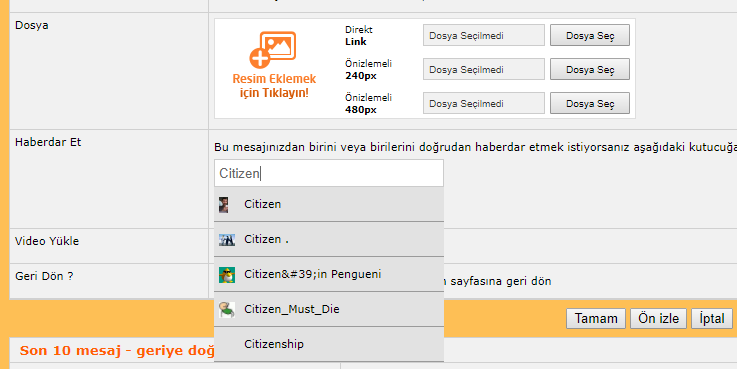The width and height of the screenshot is (737, 369).
Task: Select the "Citizen ." avatar thumbnail
Action: [x=227, y=240]
